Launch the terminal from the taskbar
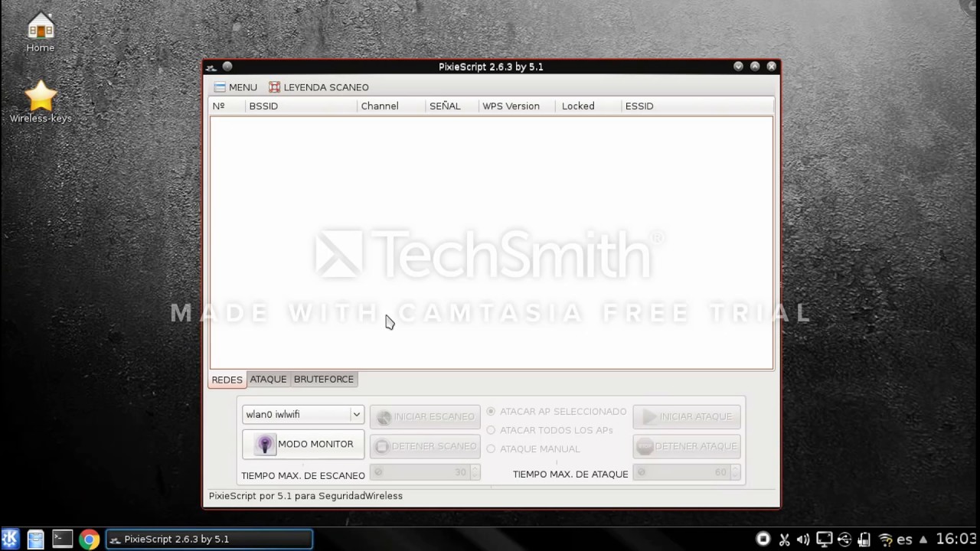The width and height of the screenshot is (980, 551). (62, 540)
